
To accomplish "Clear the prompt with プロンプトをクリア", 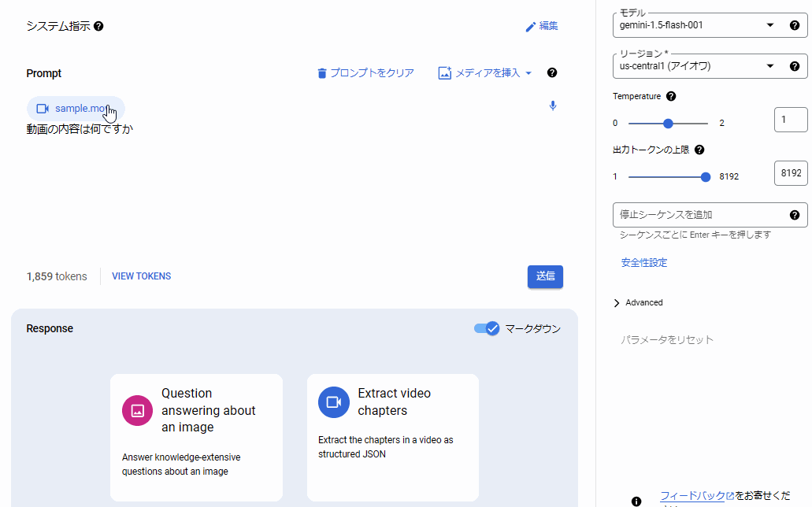I will point(365,73).
